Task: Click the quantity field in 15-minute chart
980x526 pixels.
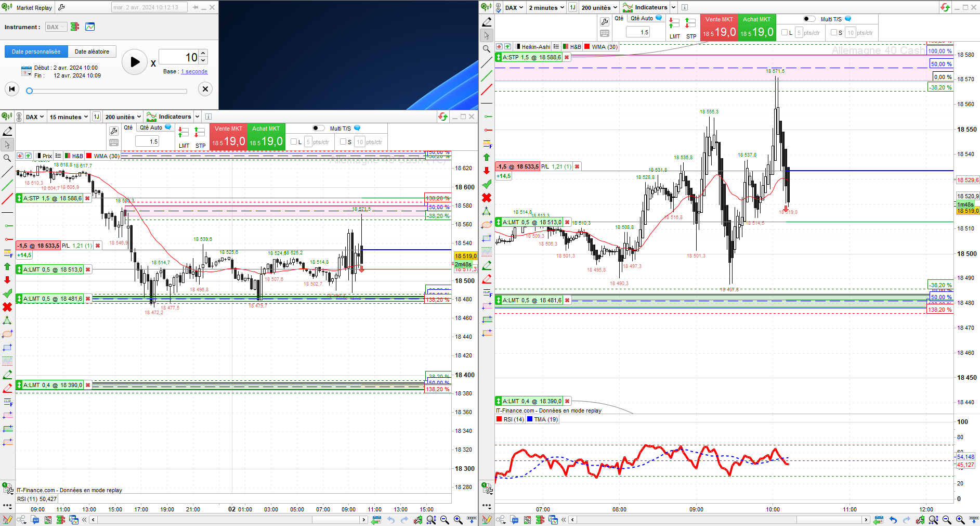Action: click(148, 142)
